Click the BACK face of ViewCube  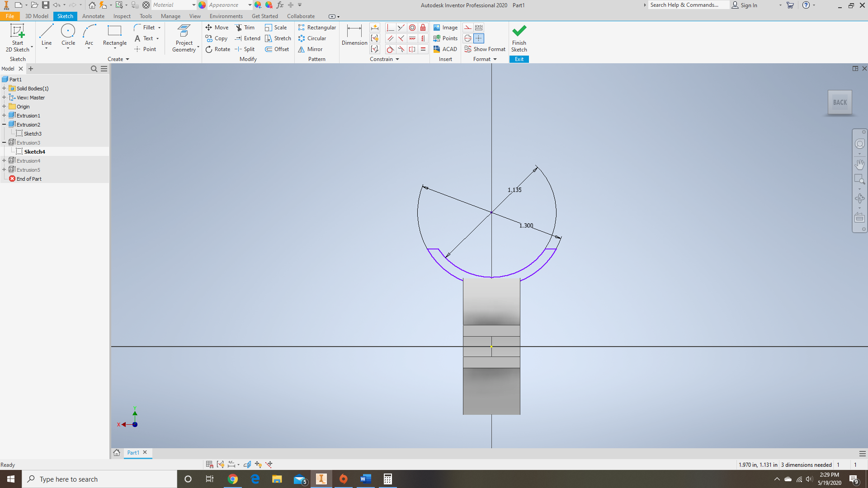pyautogui.click(x=840, y=103)
